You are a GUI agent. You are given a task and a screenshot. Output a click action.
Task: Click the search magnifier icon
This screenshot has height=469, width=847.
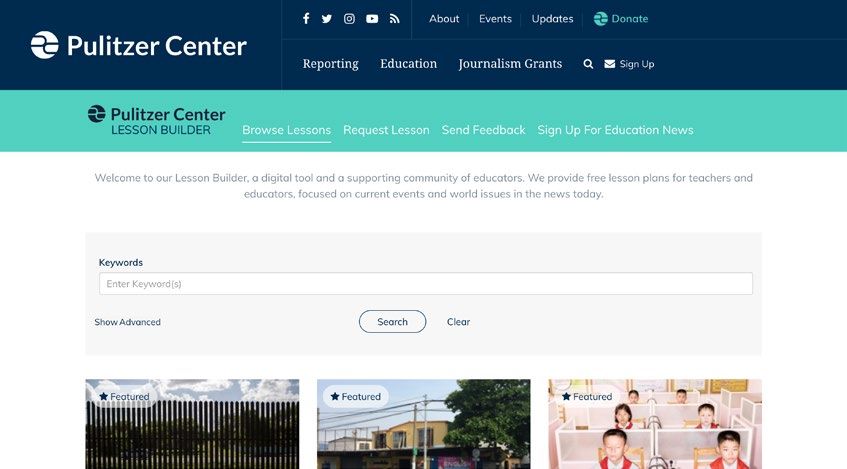pyautogui.click(x=588, y=64)
